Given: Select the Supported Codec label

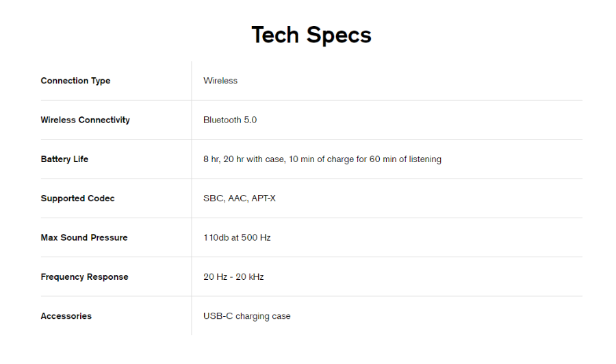Looking at the screenshot, I should 78,198.
